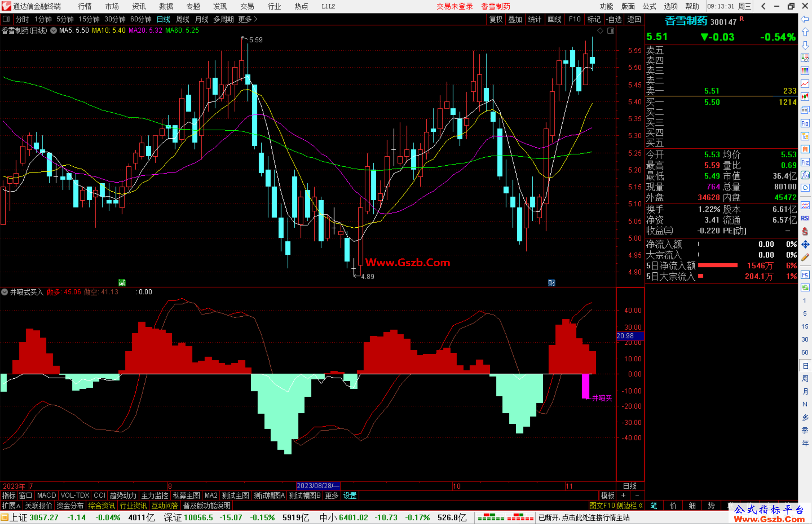Image resolution: width=812 pixels, height=524 pixels.
Task: Switch to 周线 weekly period
Action: pos(183,19)
